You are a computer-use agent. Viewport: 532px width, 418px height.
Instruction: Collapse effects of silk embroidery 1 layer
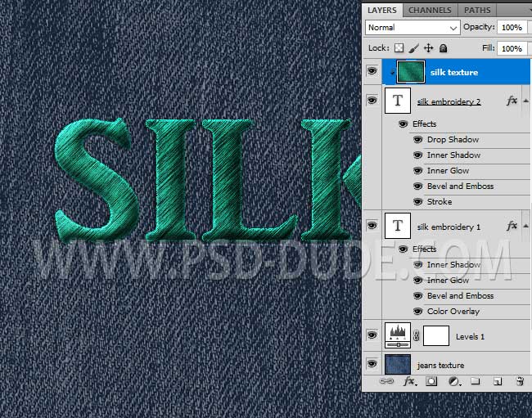526,226
